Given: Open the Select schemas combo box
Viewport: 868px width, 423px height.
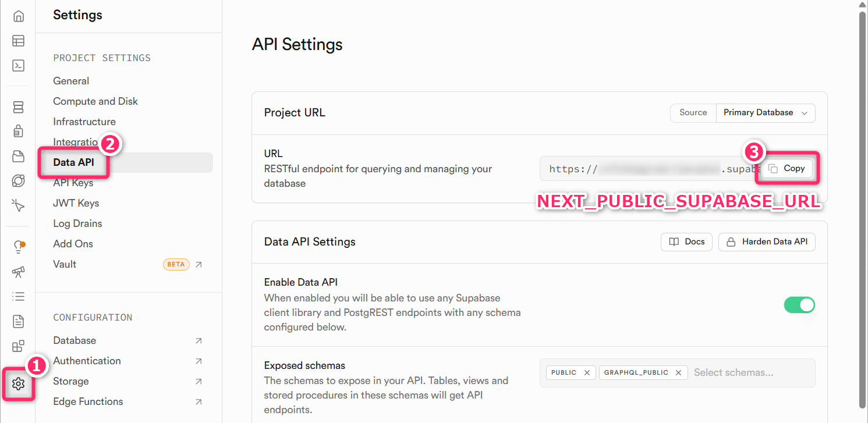Looking at the screenshot, I should pyautogui.click(x=751, y=373).
